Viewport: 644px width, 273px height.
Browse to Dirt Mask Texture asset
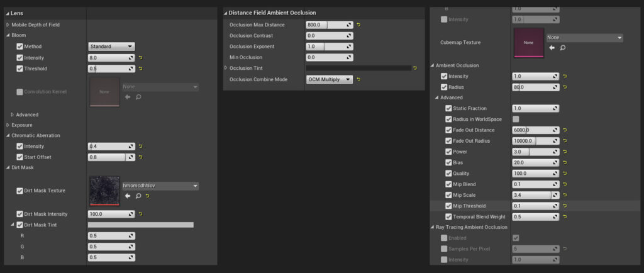(x=138, y=196)
